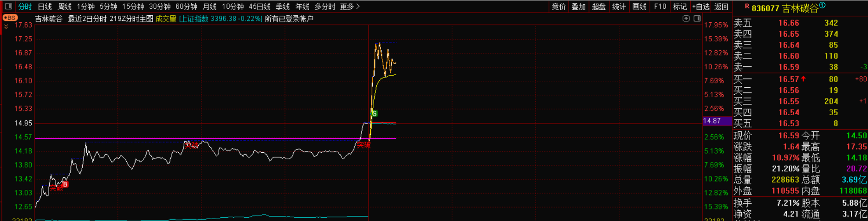Select the 15分钟 period tab

(x=133, y=6)
